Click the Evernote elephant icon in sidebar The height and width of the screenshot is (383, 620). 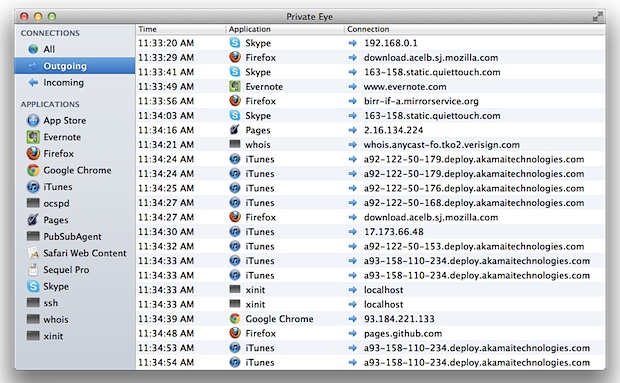(x=33, y=137)
